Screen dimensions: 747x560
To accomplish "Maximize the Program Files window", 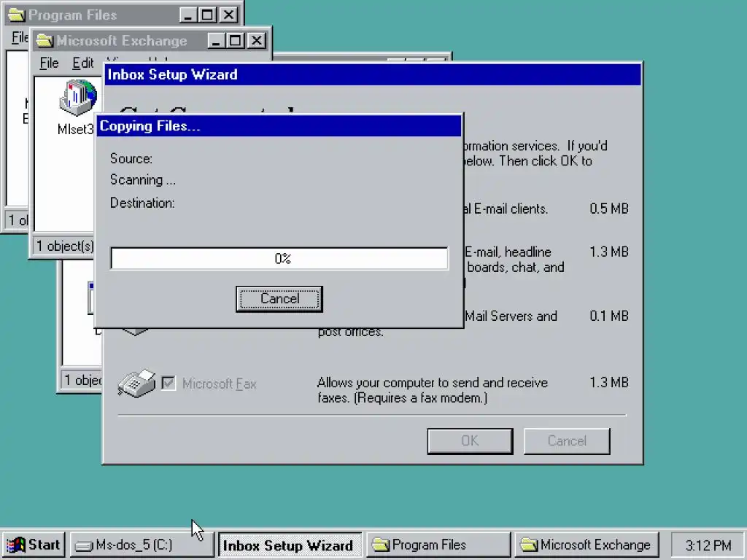I will click(x=207, y=15).
